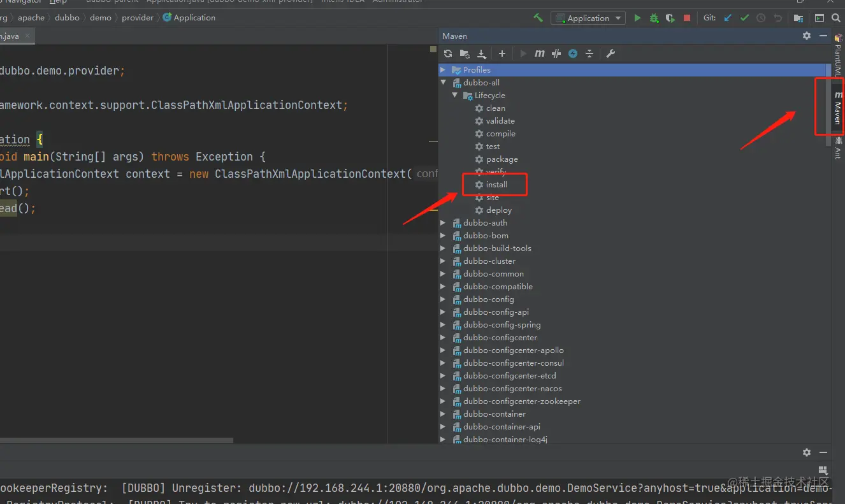This screenshot has height=504, width=845.
Task: Open Search Everywhere magnifier
Action: (836, 18)
